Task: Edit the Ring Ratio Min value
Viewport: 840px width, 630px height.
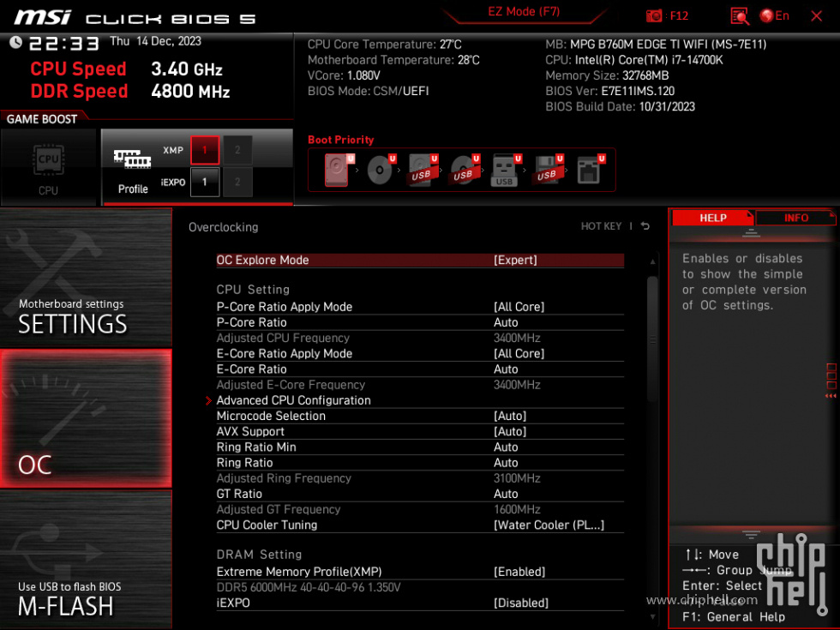Action: pos(506,447)
